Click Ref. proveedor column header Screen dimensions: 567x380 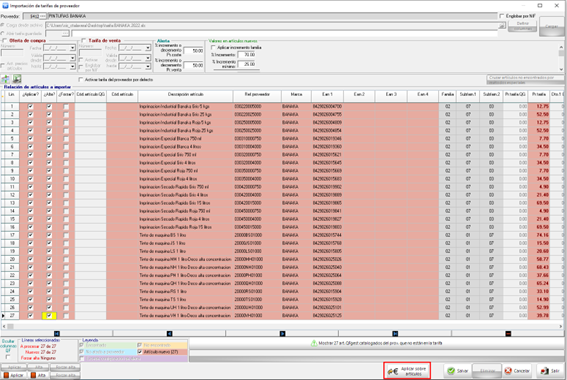point(257,95)
